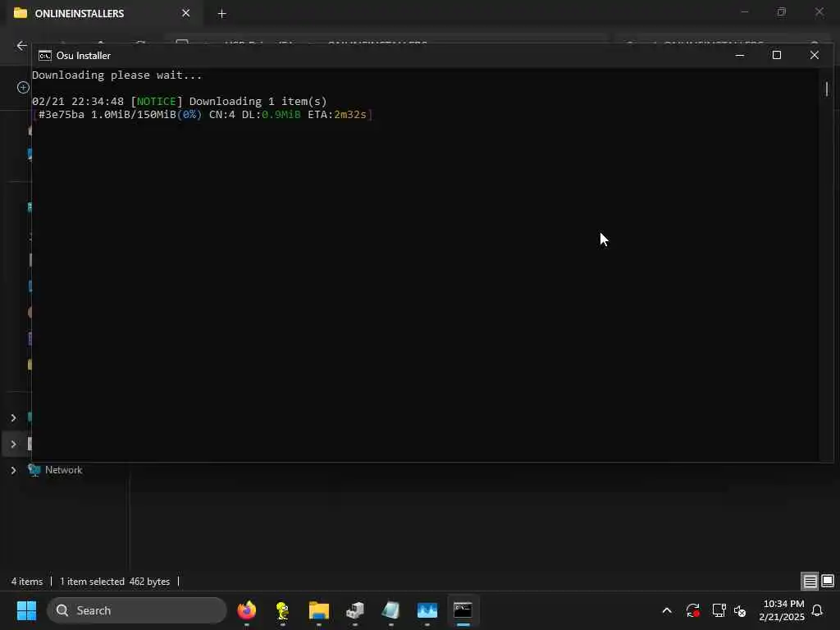840x630 pixels.
Task: Click the NOTICE text in console
Action: [157, 101]
